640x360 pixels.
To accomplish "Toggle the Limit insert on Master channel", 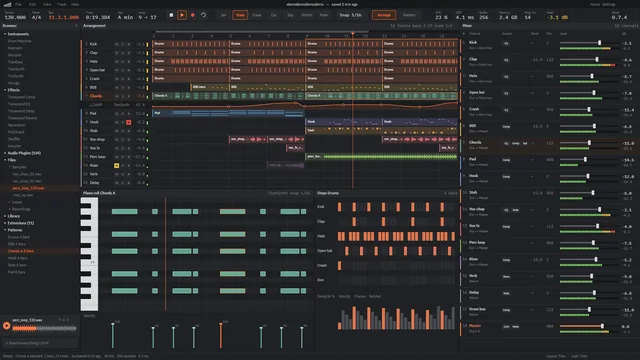I will pyautogui.click(x=506, y=327).
